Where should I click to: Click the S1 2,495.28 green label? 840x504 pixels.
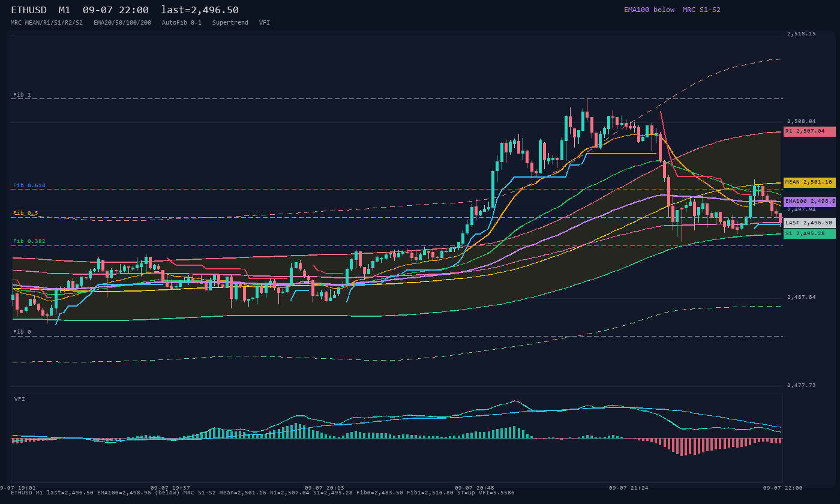[x=809, y=233]
